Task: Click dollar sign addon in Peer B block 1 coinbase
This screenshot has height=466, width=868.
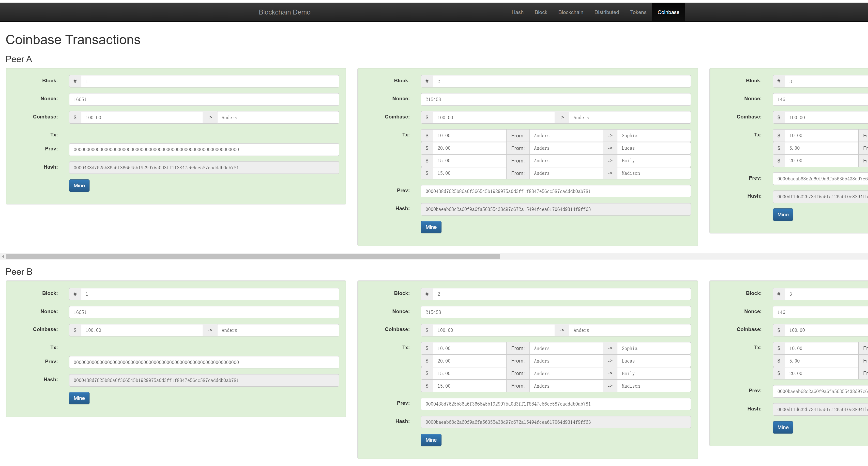Action: [75, 330]
